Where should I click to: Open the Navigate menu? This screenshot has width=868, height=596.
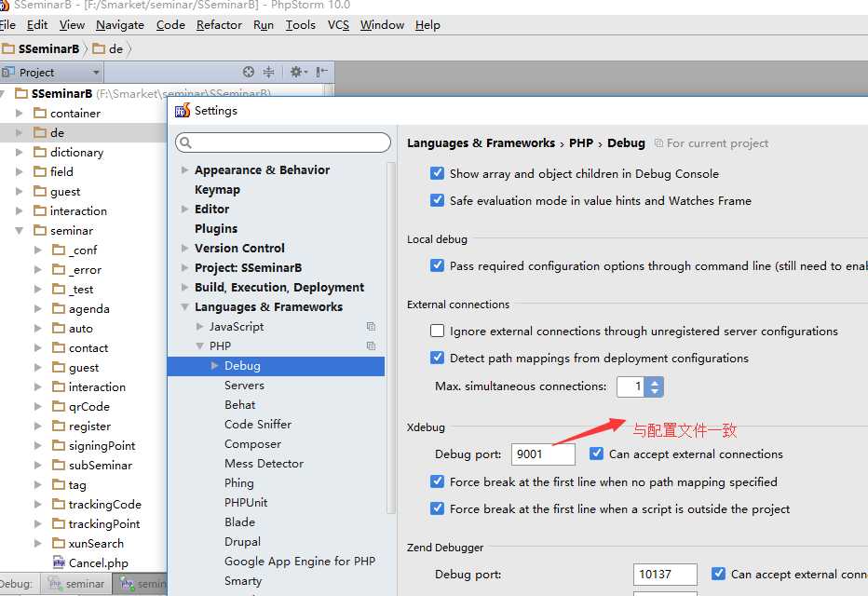click(120, 25)
